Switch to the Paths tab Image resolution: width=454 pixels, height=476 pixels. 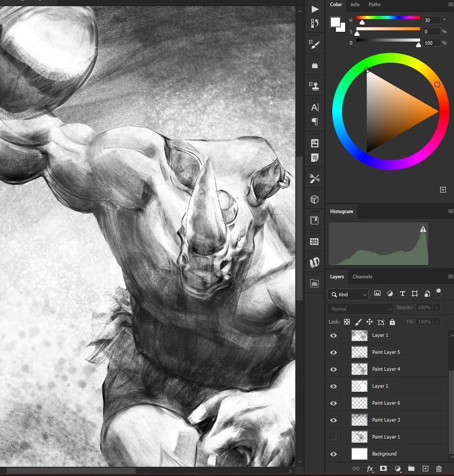tap(374, 5)
